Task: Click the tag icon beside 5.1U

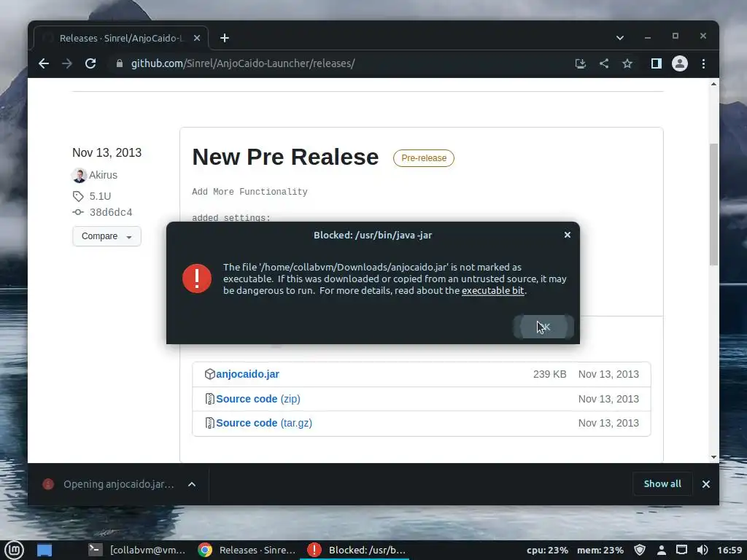Action: coord(78,196)
